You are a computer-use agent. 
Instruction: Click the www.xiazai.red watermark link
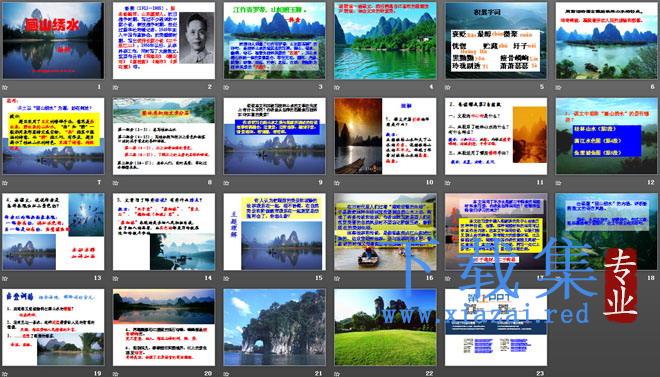485,314
